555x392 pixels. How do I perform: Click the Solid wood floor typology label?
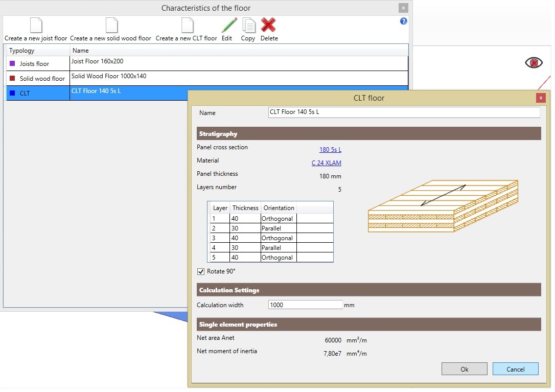click(x=42, y=79)
